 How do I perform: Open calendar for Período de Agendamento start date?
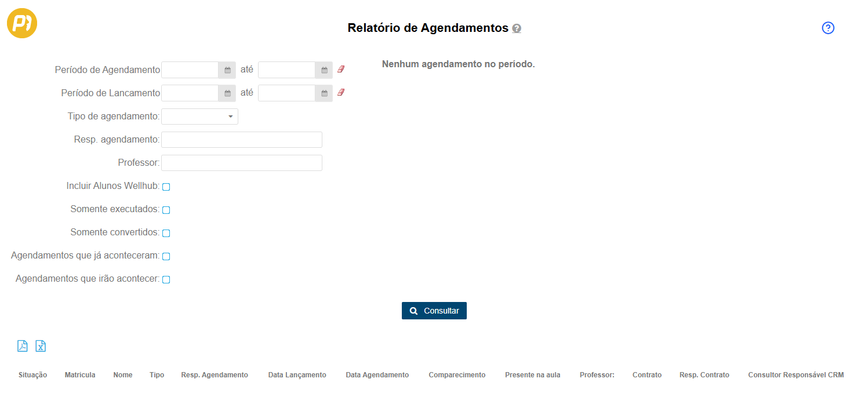click(x=227, y=70)
